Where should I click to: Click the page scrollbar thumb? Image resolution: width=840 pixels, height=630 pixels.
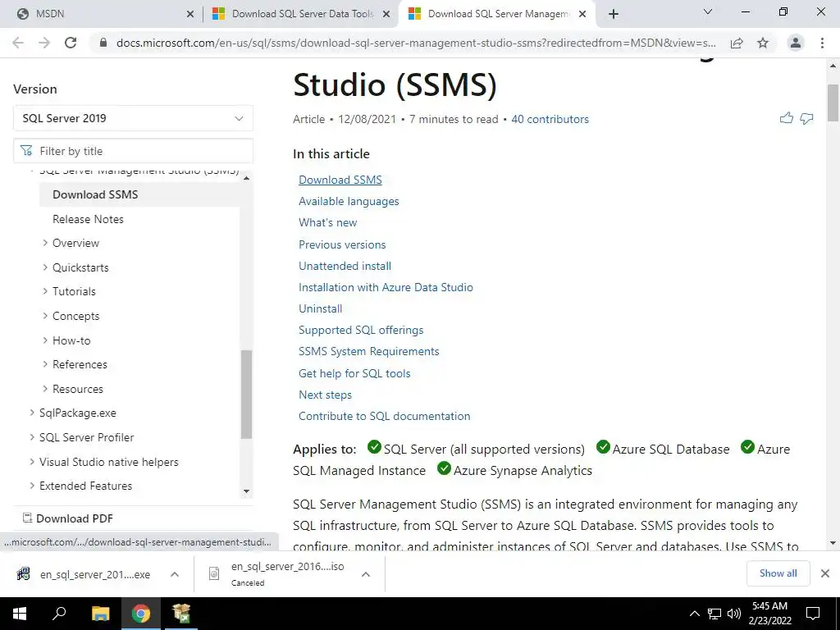[x=833, y=103]
